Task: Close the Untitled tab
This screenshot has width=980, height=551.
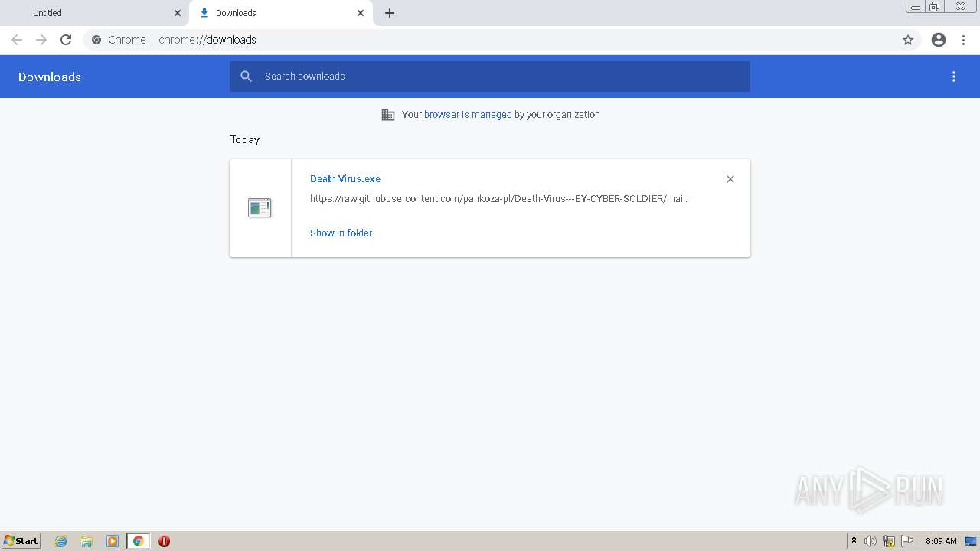Action: [x=178, y=13]
